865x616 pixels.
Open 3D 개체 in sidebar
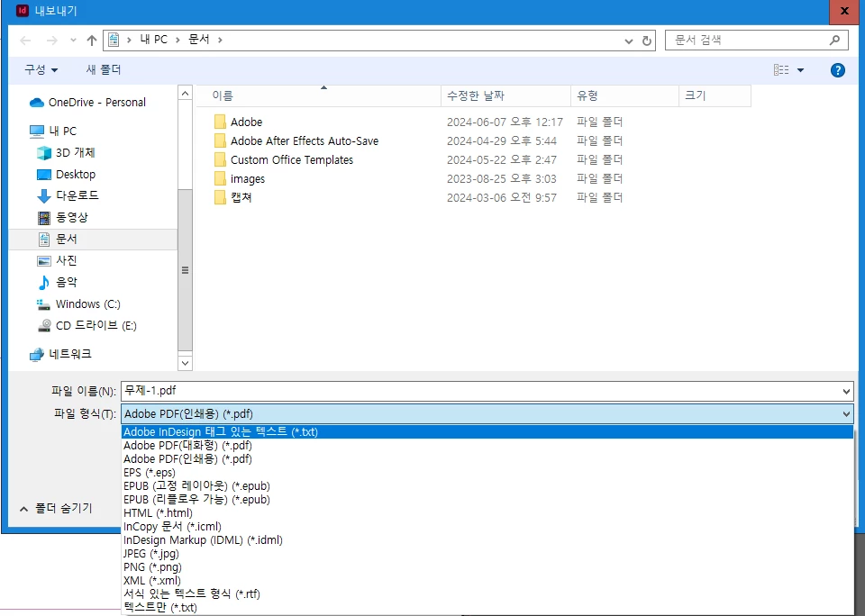67,152
